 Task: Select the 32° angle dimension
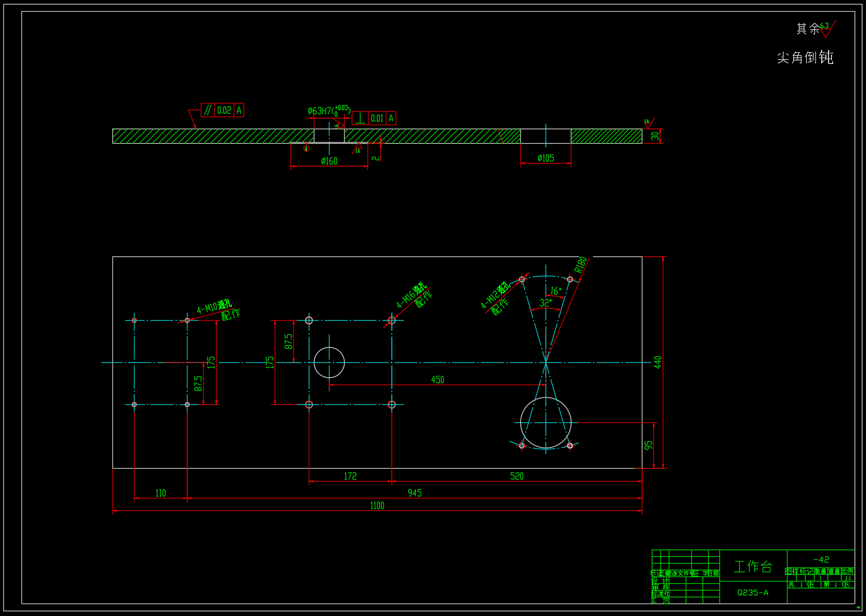tap(546, 303)
